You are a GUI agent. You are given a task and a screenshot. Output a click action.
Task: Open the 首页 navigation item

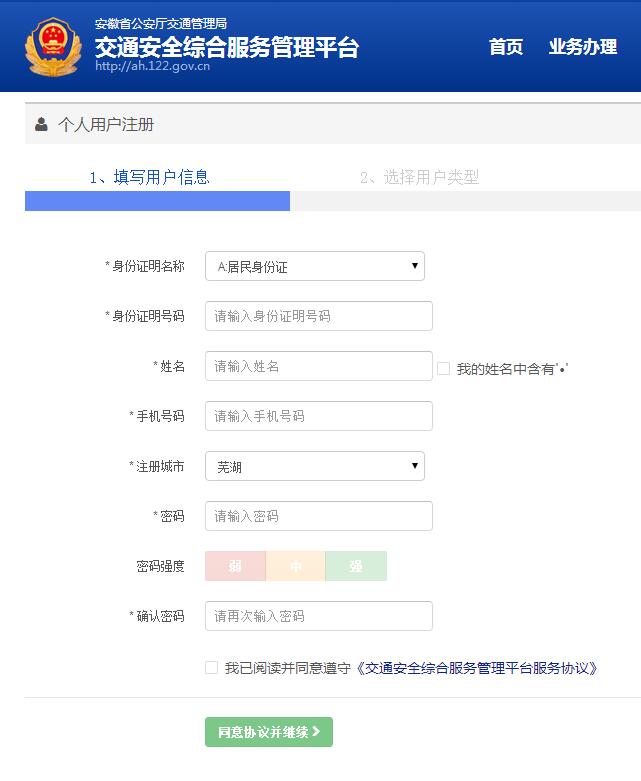point(506,47)
